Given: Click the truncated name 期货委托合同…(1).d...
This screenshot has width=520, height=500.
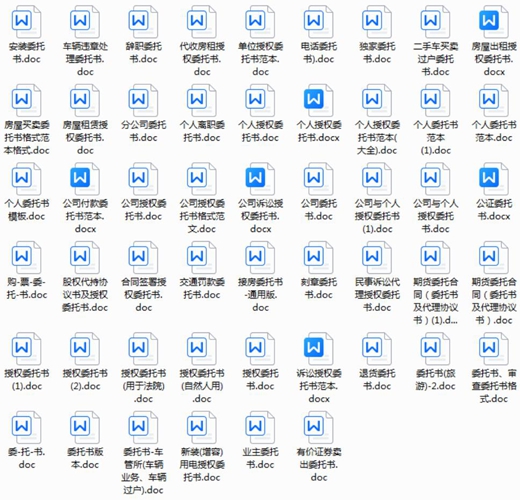Looking at the screenshot, I should click(435, 301).
